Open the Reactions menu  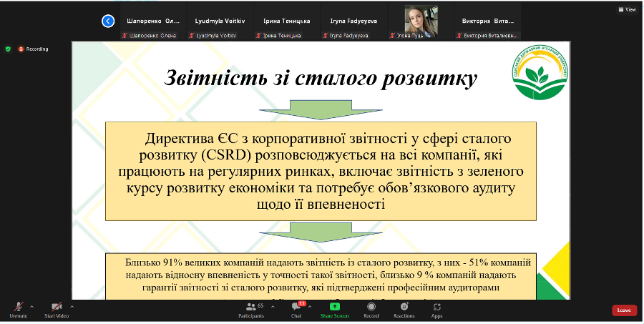tap(404, 308)
